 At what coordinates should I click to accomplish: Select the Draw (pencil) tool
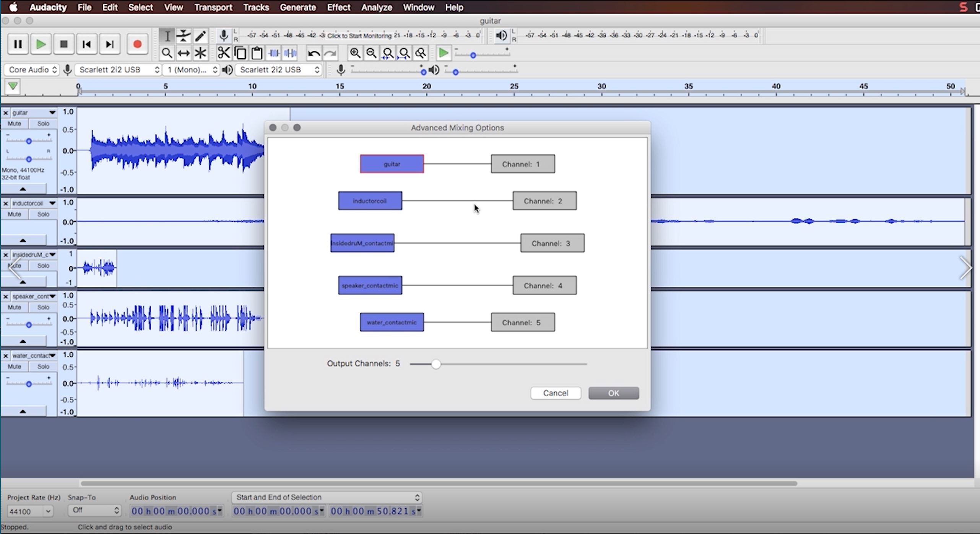tap(200, 36)
